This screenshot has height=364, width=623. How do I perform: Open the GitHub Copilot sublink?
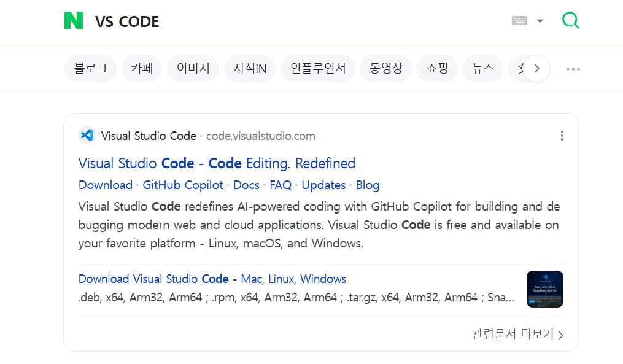tap(183, 185)
